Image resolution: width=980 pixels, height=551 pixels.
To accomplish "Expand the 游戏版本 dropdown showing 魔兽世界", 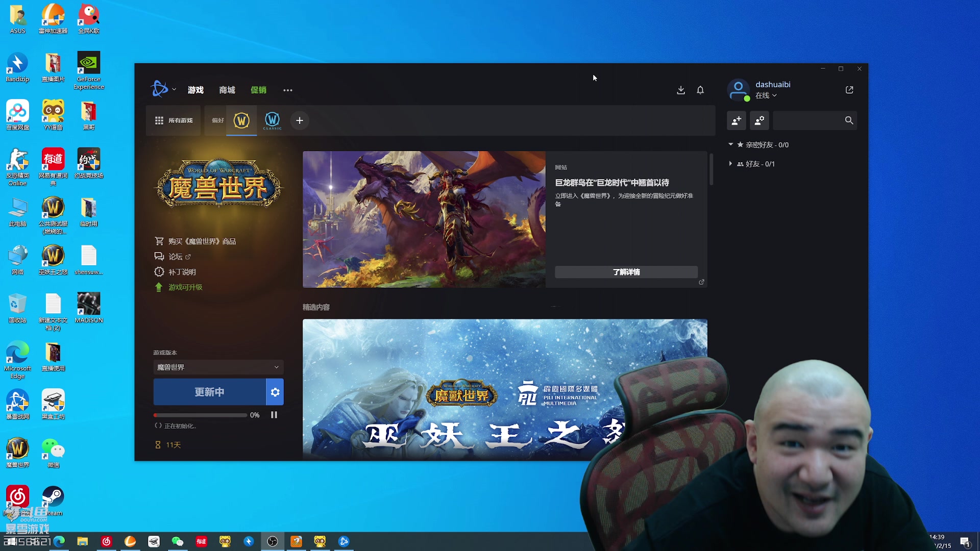I will 218,367.
